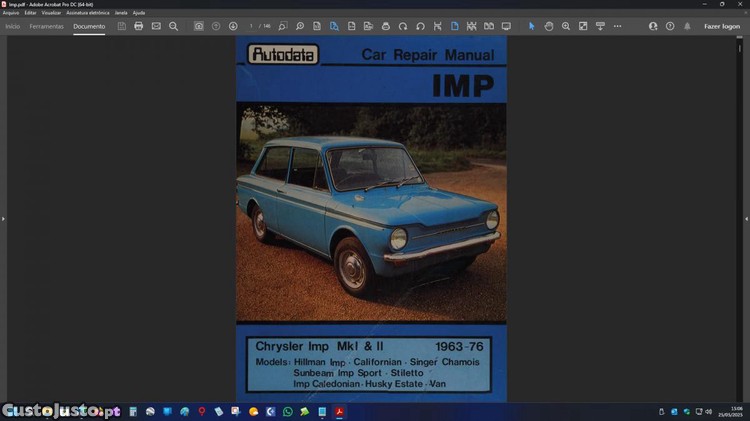Activate the arrow Selection tool
Image resolution: width=750 pixels, height=421 pixels.
pyautogui.click(x=531, y=26)
